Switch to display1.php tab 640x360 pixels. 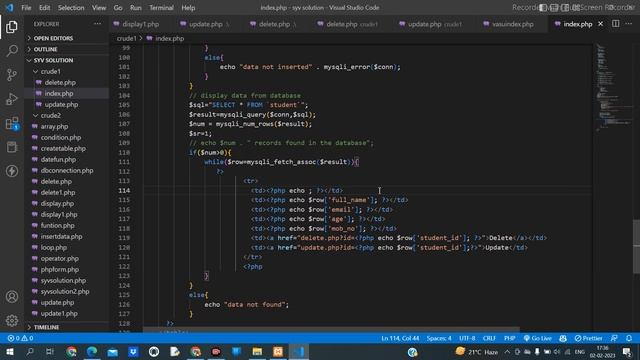[x=140, y=24]
